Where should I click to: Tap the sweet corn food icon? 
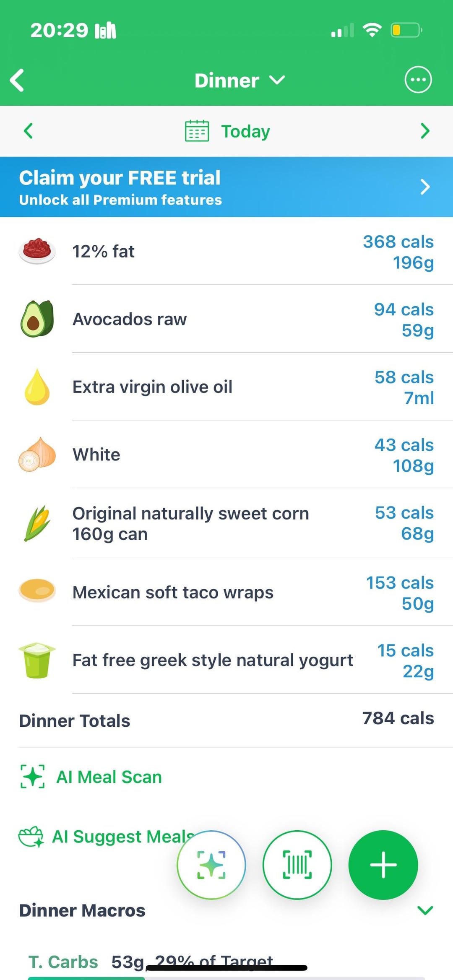(37, 523)
